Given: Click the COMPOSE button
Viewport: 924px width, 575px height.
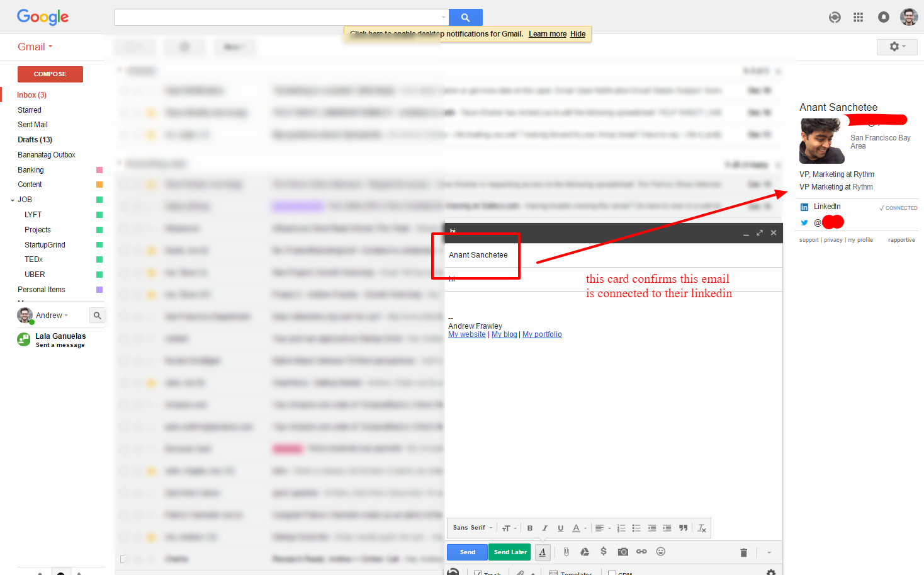Looking at the screenshot, I should 50,74.
